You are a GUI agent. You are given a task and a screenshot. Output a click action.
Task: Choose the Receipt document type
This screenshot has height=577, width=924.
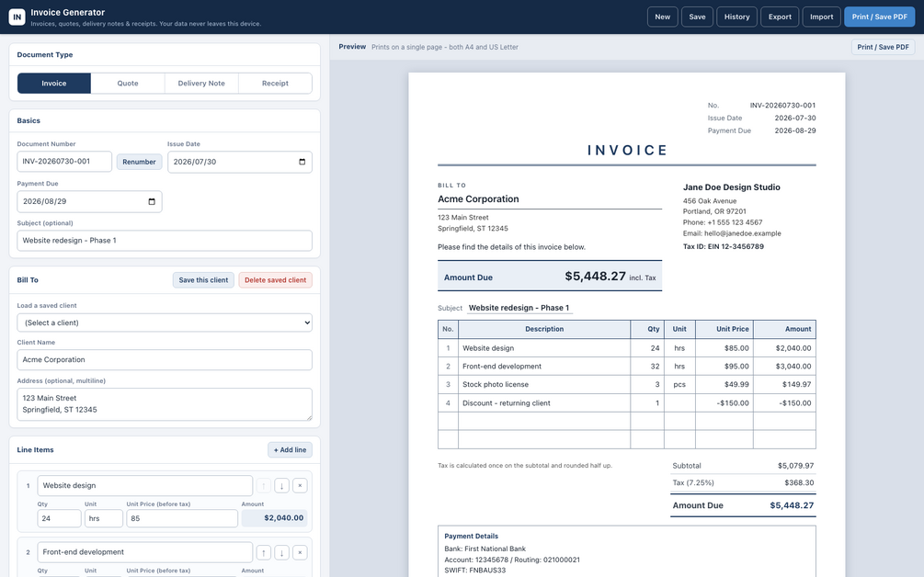(x=275, y=83)
